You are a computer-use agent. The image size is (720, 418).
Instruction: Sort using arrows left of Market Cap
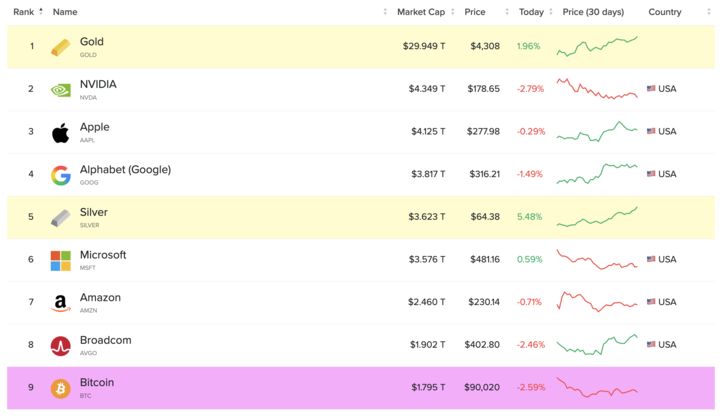385,12
